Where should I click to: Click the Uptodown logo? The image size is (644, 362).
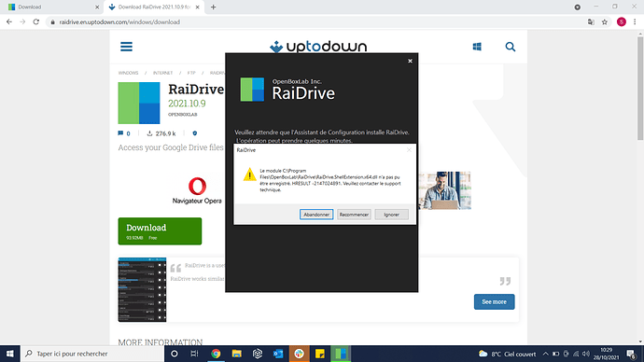[x=318, y=47]
